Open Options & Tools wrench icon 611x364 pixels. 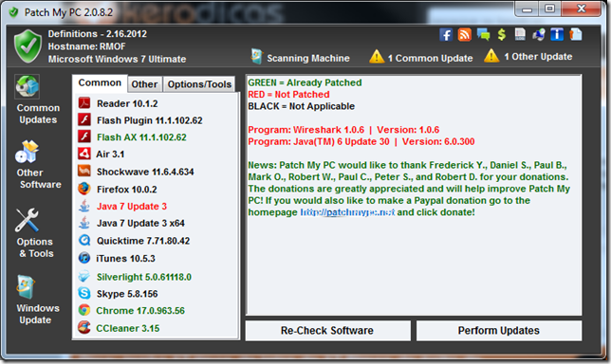coord(27,220)
